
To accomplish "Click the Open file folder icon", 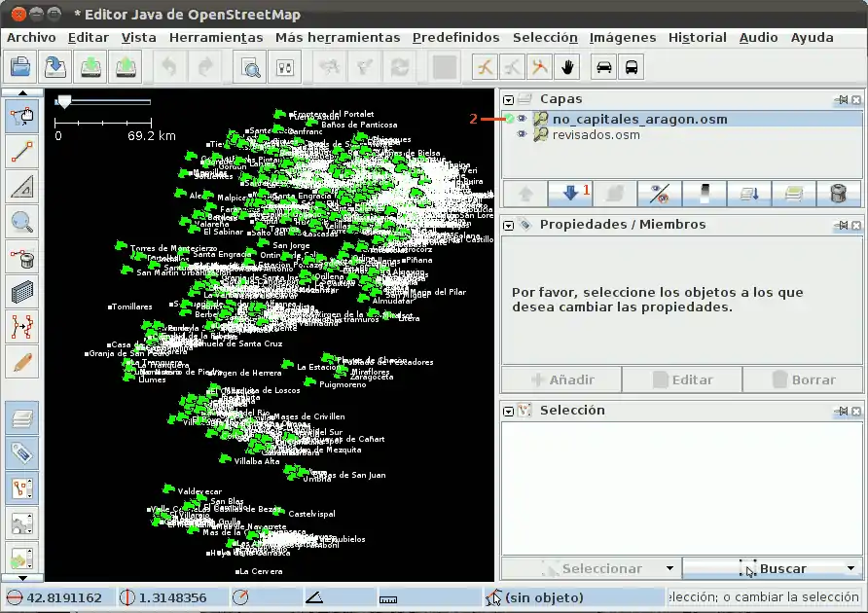I will click(22, 66).
